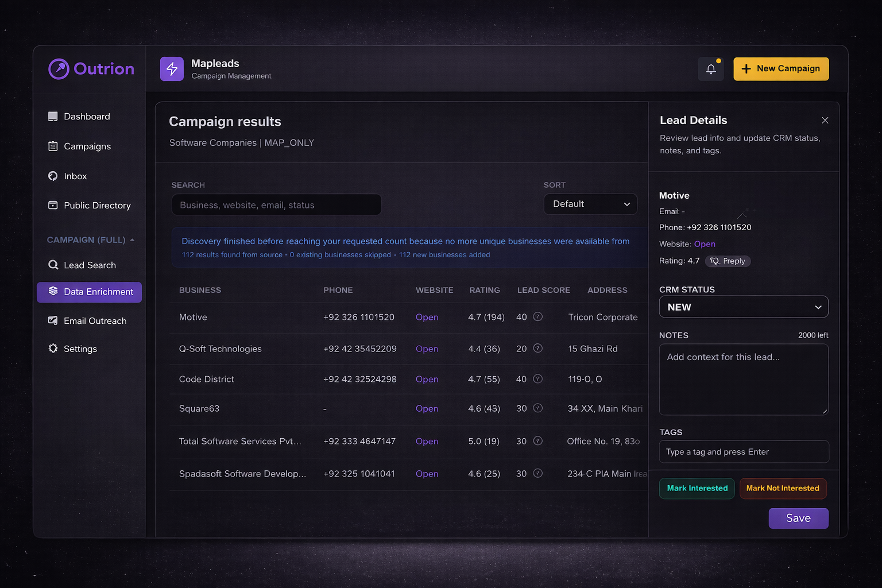The image size is (882, 588).
Task: Click the notification bell icon
Action: [x=710, y=69]
